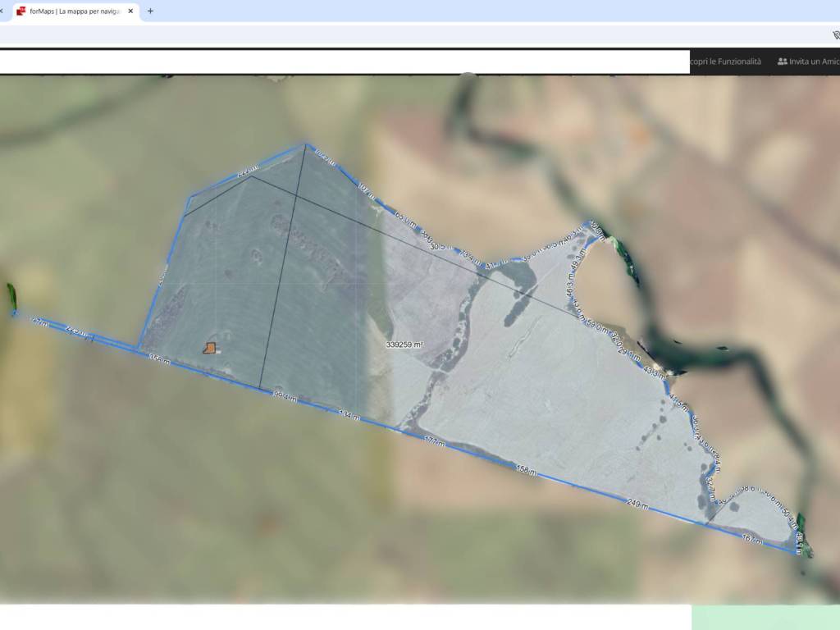The width and height of the screenshot is (840, 630).
Task: Select the small orange building polygon
Action: pos(210,348)
